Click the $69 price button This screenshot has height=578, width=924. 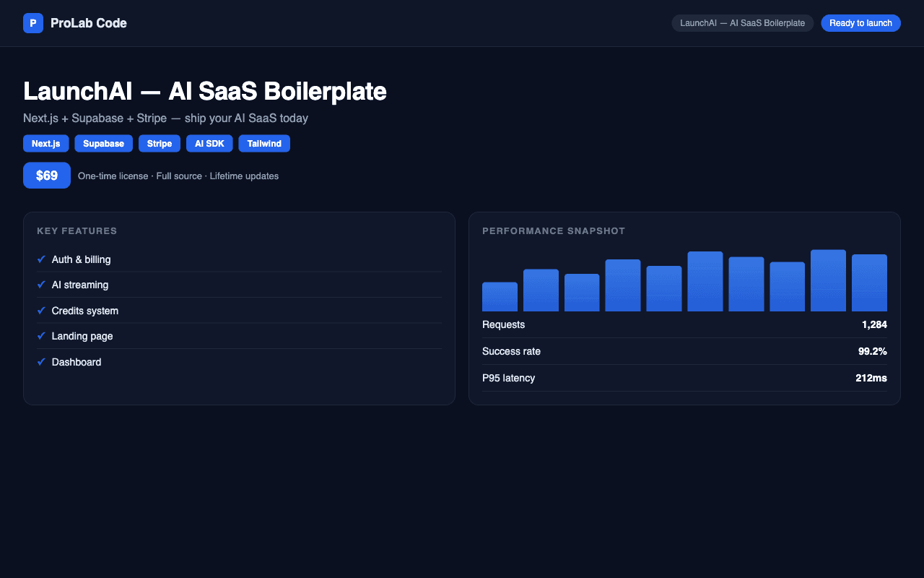tap(47, 176)
